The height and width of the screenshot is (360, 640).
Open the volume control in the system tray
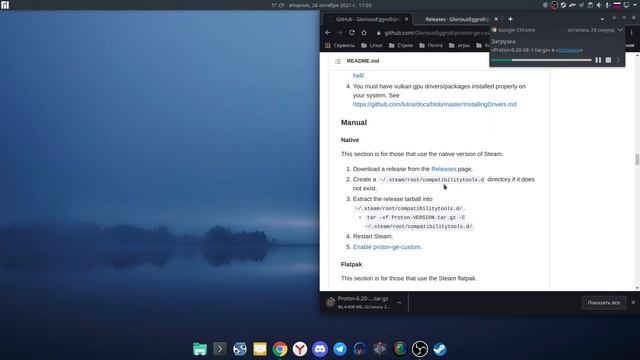tap(599, 5)
